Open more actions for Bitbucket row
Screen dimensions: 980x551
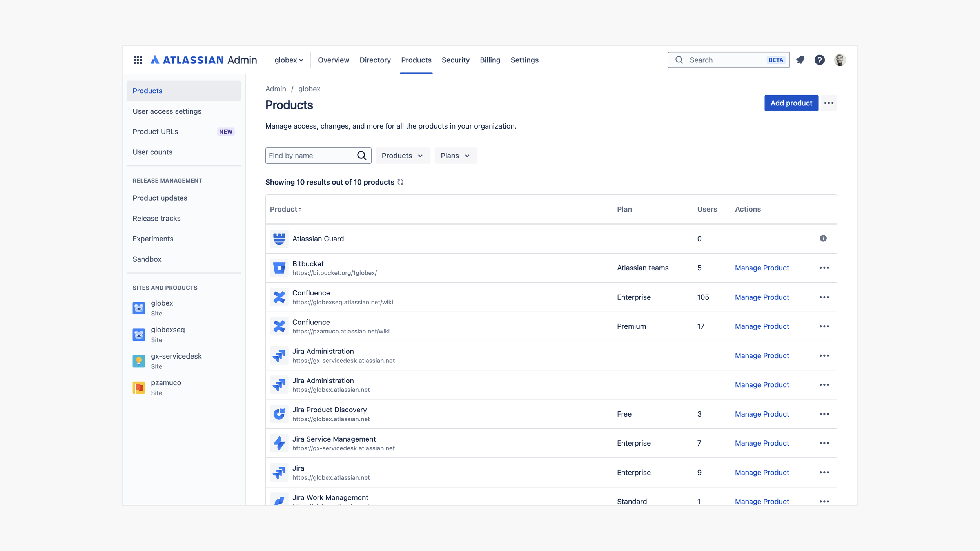[x=824, y=268]
